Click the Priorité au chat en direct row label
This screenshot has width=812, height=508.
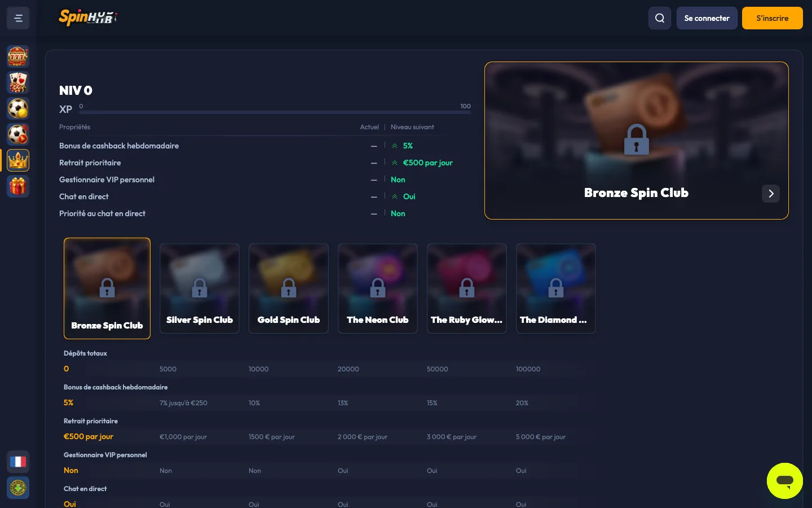(x=102, y=213)
